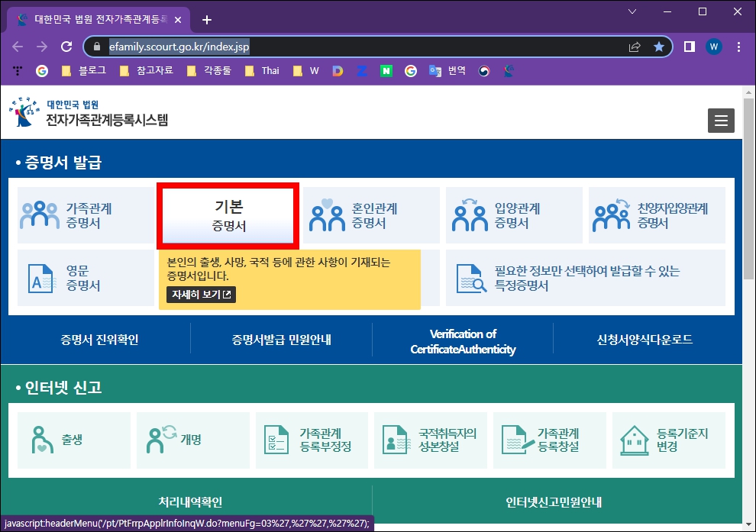756x532 pixels.
Task: Click the 자세히 보기 button
Action: point(200,295)
